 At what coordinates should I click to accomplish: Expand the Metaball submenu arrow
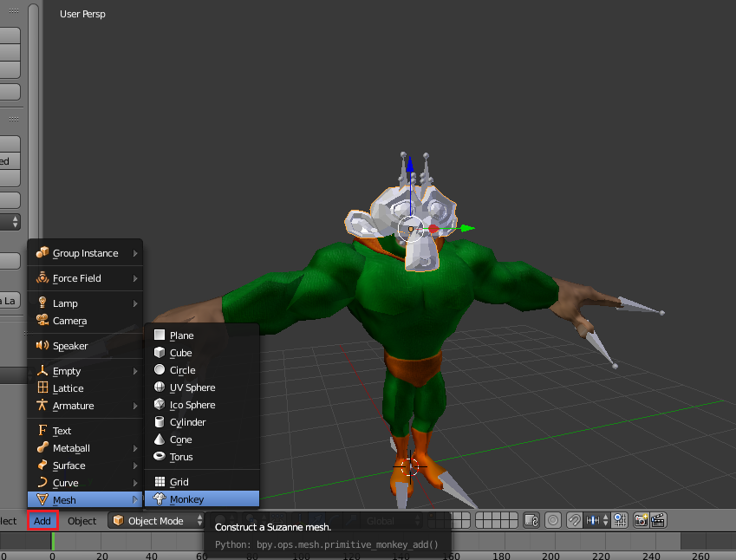tap(135, 448)
